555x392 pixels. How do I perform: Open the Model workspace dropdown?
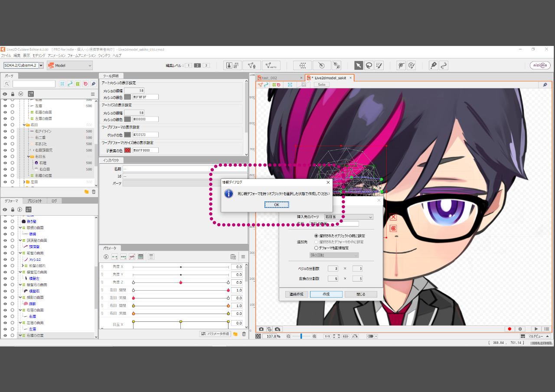(x=70, y=65)
